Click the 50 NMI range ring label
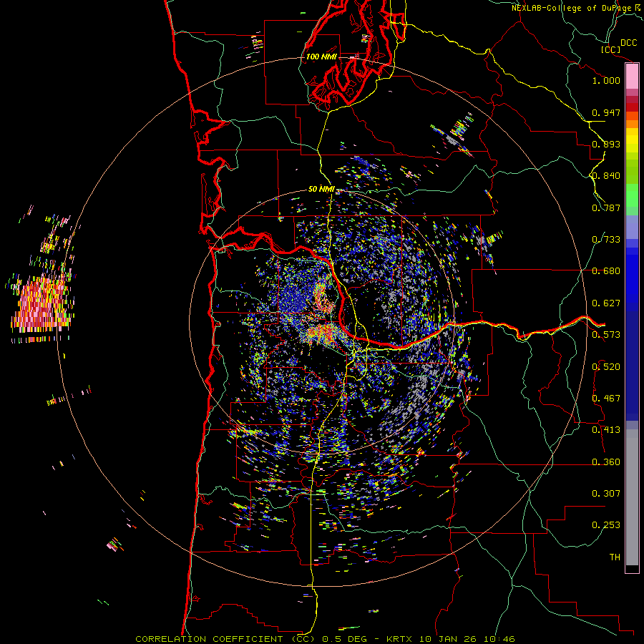Viewport: 644px width, 644px height. [321, 189]
